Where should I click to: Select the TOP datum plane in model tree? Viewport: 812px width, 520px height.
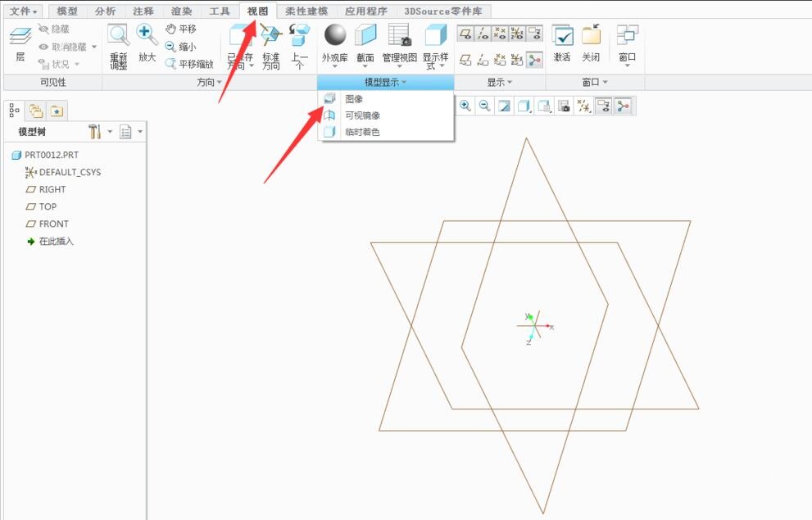click(x=48, y=206)
